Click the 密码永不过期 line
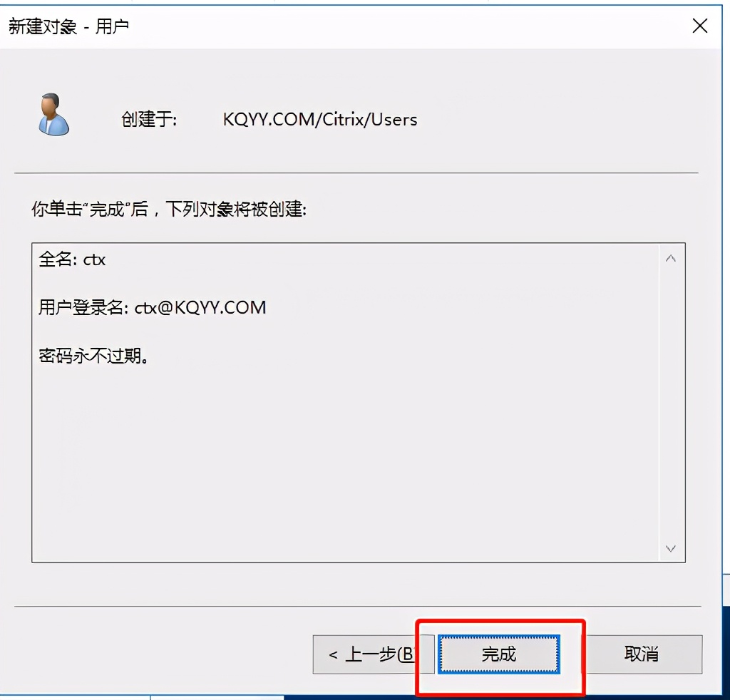This screenshot has height=700, width=730. point(94,356)
